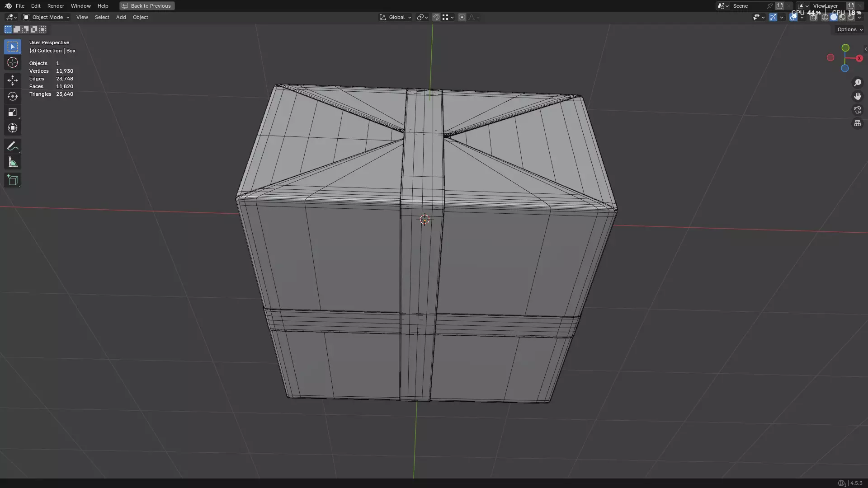Click the green Y axis gizmo ball
The width and height of the screenshot is (868, 488).
click(845, 48)
